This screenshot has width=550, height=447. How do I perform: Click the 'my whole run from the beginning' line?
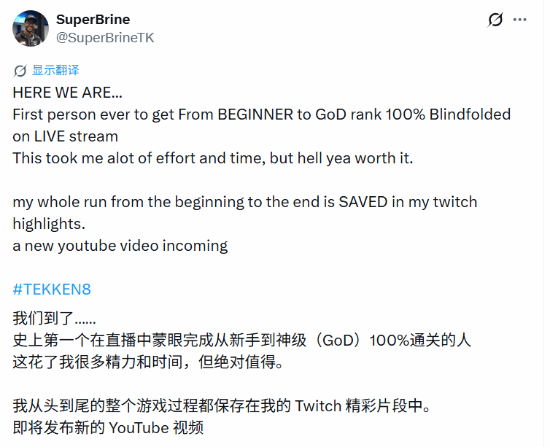coord(245,202)
